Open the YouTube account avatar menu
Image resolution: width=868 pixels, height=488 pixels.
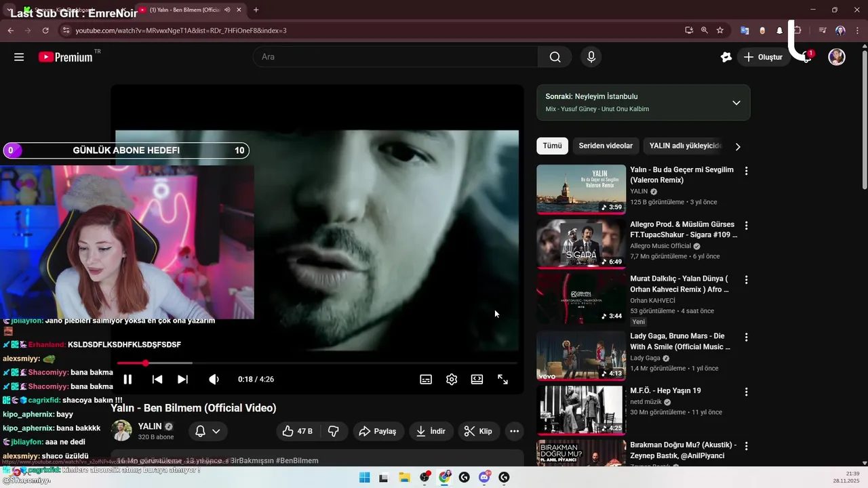(x=837, y=57)
